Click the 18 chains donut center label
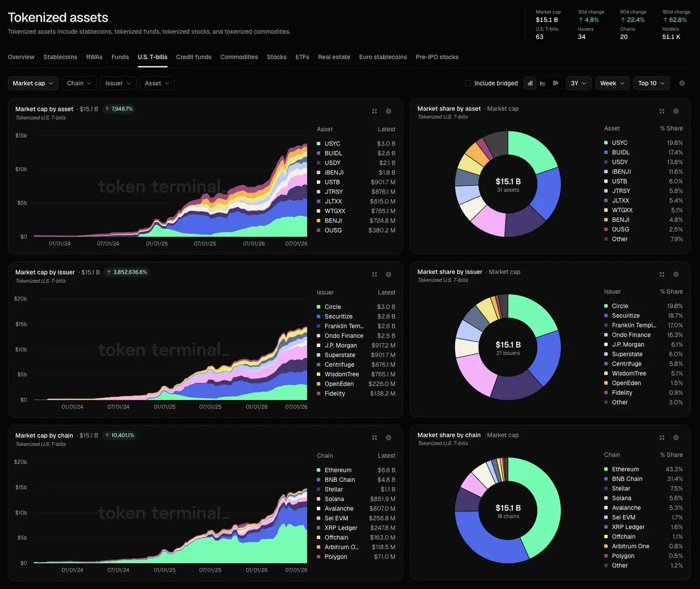The width and height of the screenshot is (700, 589). pyautogui.click(x=508, y=517)
